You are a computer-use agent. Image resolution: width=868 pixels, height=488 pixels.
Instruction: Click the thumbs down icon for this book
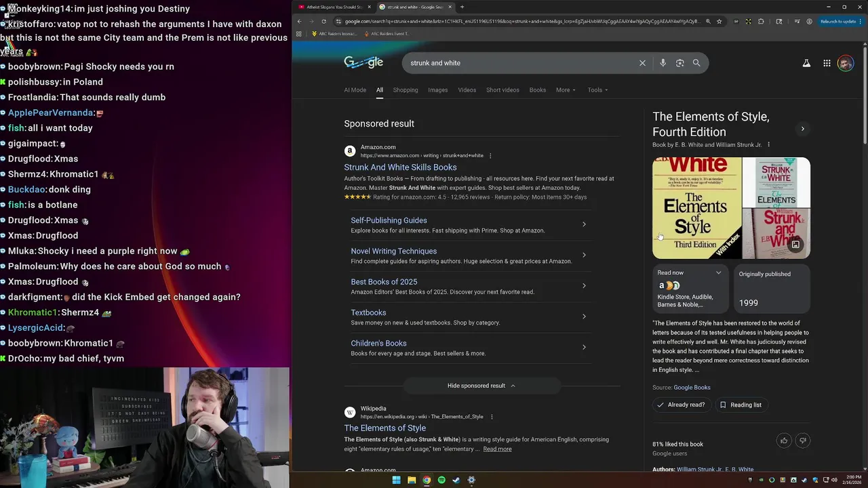pyautogui.click(x=803, y=441)
